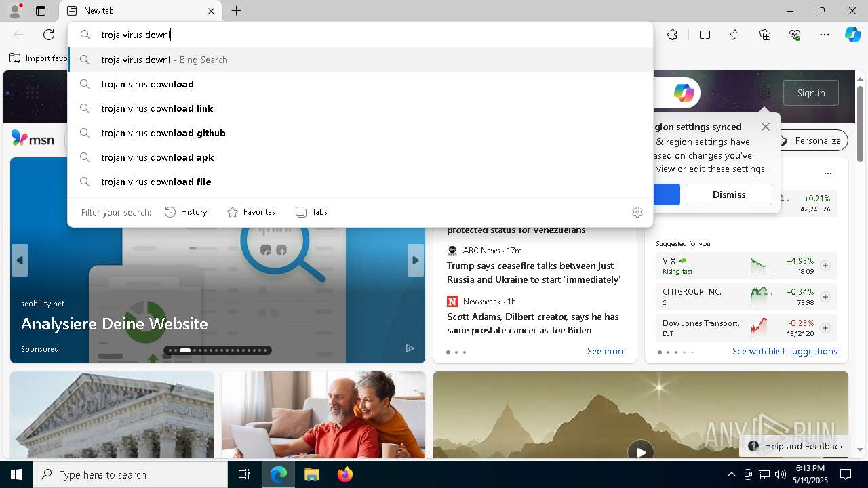Open watchlist card more options
The width and height of the screenshot is (868, 488).
(827, 173)
